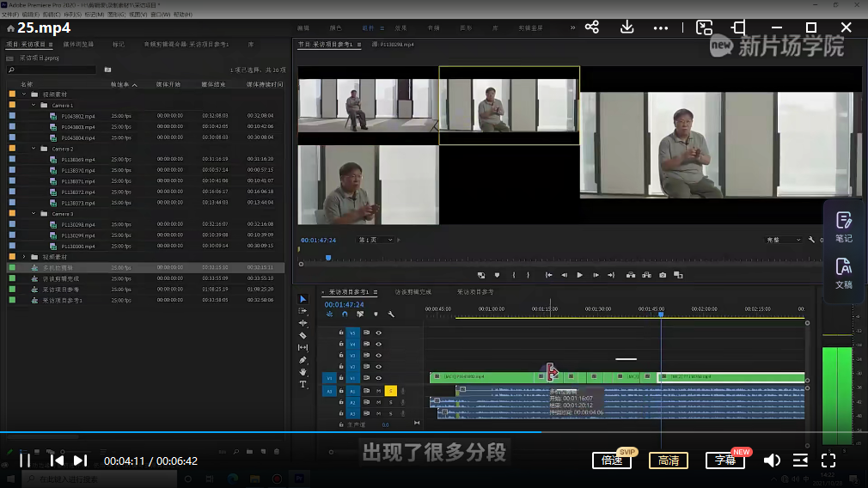This screenshot has height=488, width=868.
Task: Toggle sync lock on track V2
Action: 366,366
